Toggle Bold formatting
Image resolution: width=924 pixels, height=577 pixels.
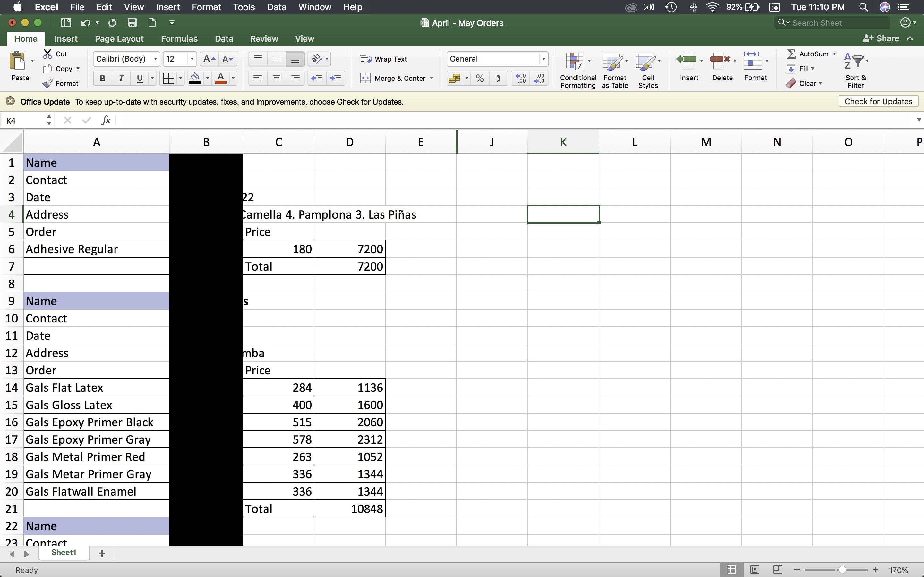(x=102, y=79)
